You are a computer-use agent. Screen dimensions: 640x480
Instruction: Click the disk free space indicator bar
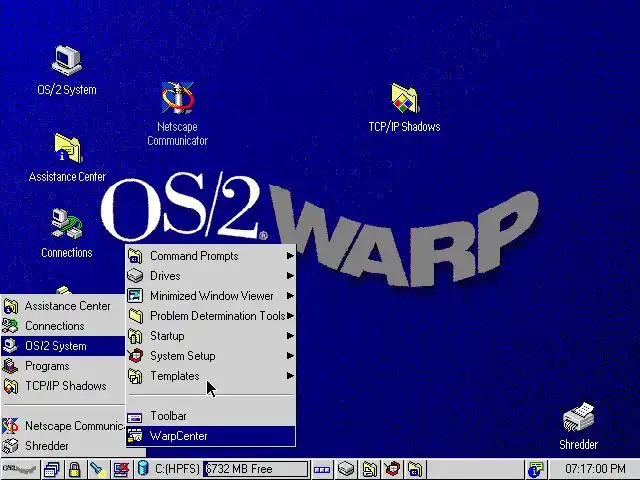click(256, 469)
